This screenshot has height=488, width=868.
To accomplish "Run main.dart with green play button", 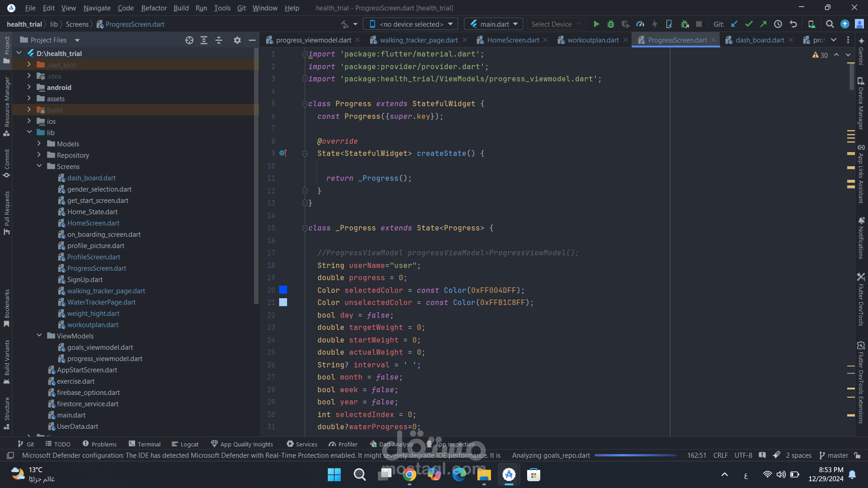I will pyautogui.click(x=596, y=24).
